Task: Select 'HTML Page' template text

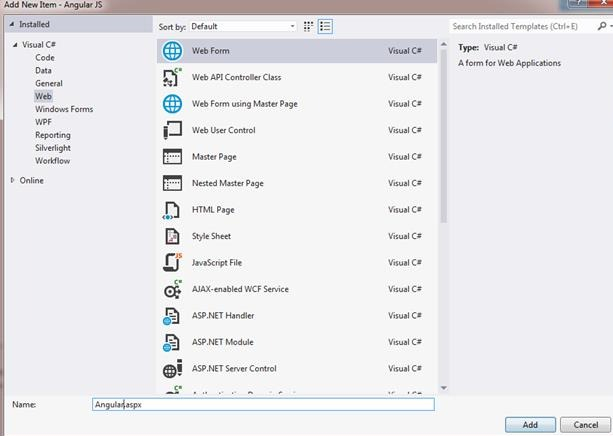Action: [x=213, y=210]
